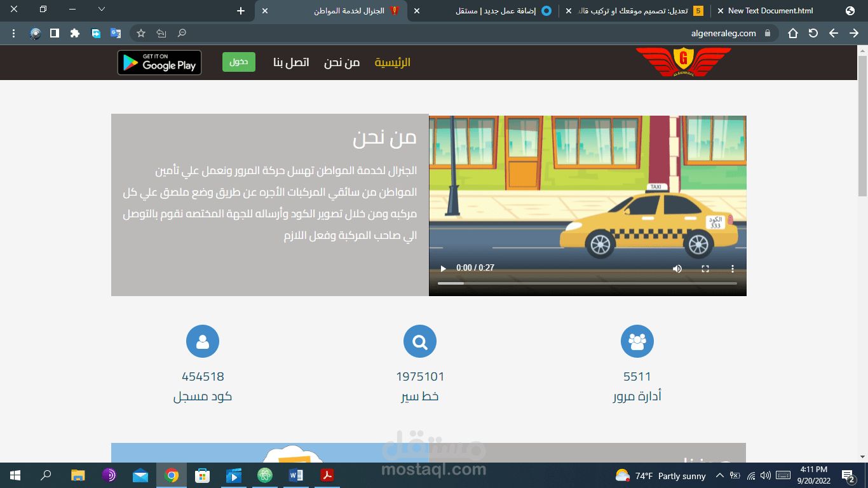Screen dimensions: 868x488
Task: Click the blue arrow extension icon
Action: [x=95, y=33]
